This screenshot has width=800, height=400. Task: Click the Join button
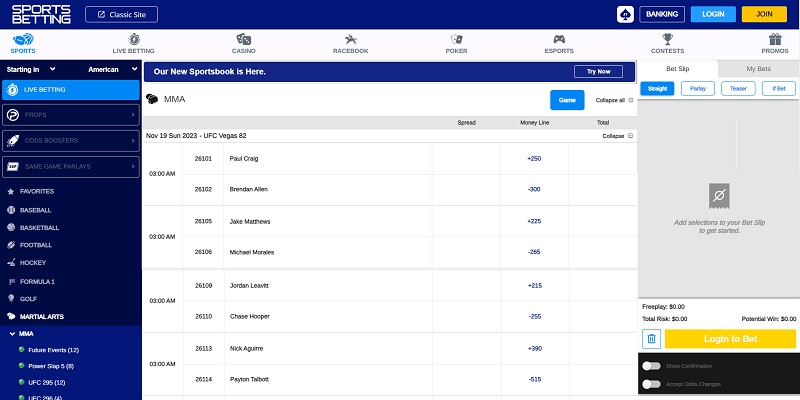[x=764, y=14]
